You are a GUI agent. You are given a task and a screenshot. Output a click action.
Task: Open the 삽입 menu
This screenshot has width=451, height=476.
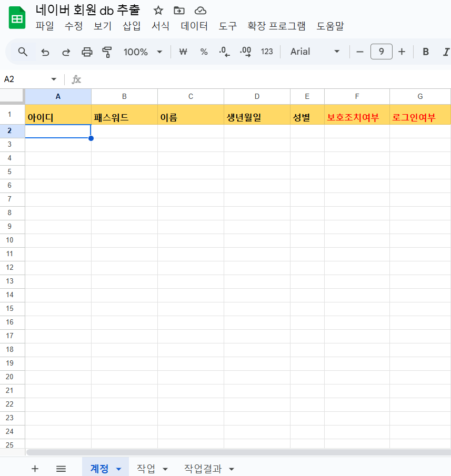(132, 26)
